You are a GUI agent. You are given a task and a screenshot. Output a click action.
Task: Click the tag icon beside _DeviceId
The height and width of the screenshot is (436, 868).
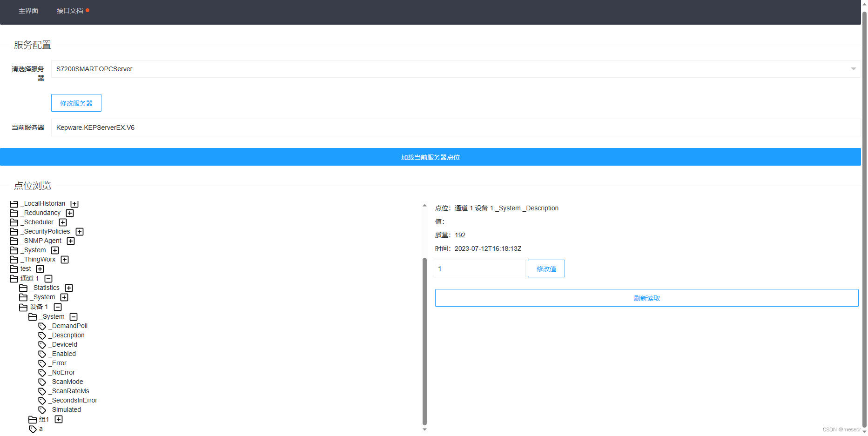click(x=42, y=344)
